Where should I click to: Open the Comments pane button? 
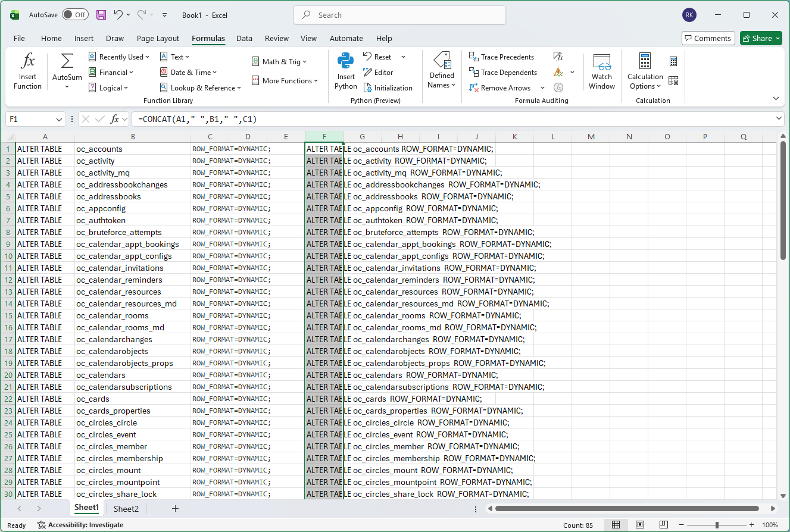[x=708, y=38]
